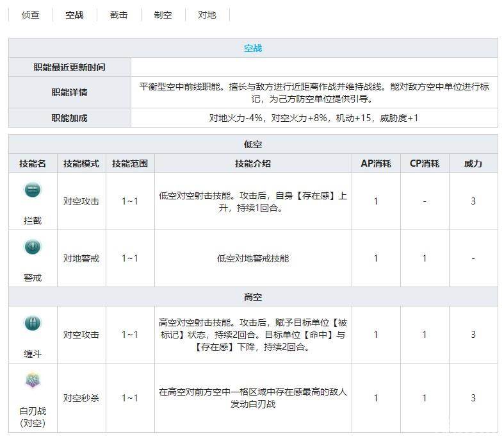Viewport: 504px width, 443px height.
Task: Click the 威力 column header
Action: (x=473, y=163)
